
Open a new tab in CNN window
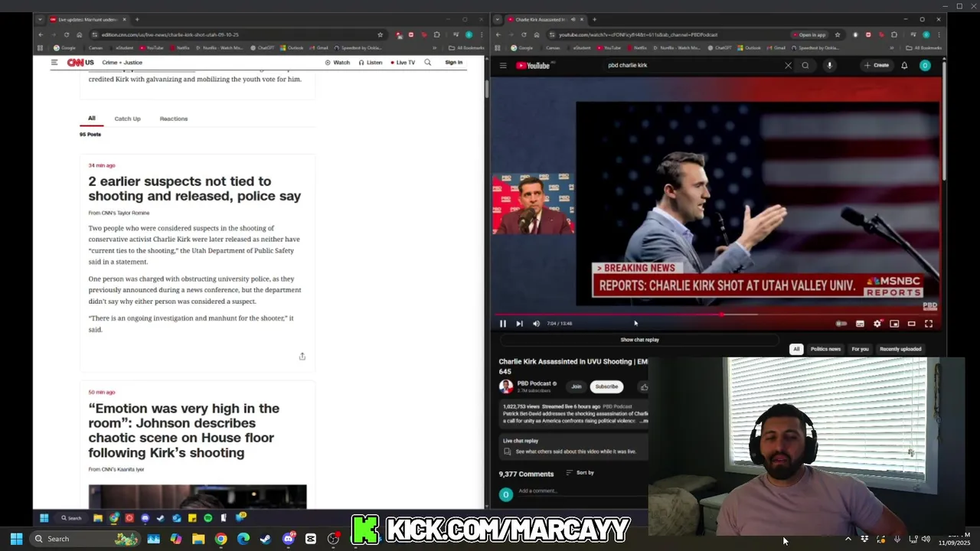pos(137,20)
